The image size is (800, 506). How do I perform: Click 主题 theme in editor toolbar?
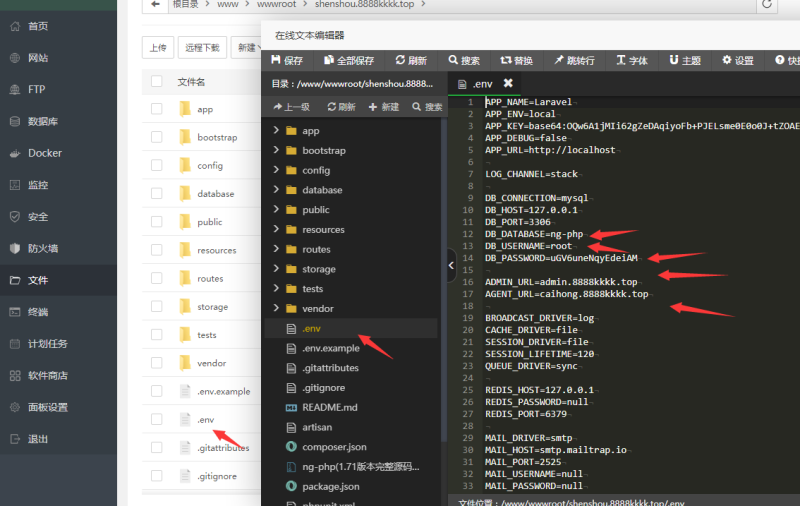coord(685,60)
